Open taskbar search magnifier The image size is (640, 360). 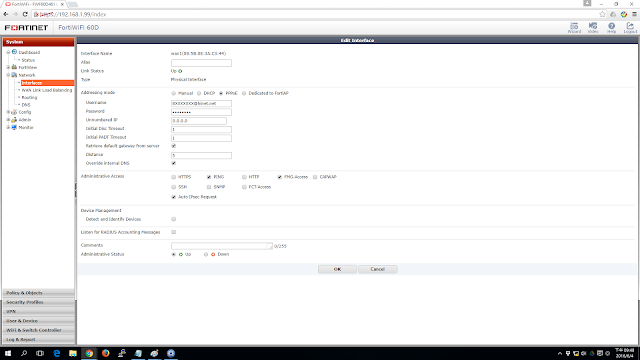(x=24, y=353)
